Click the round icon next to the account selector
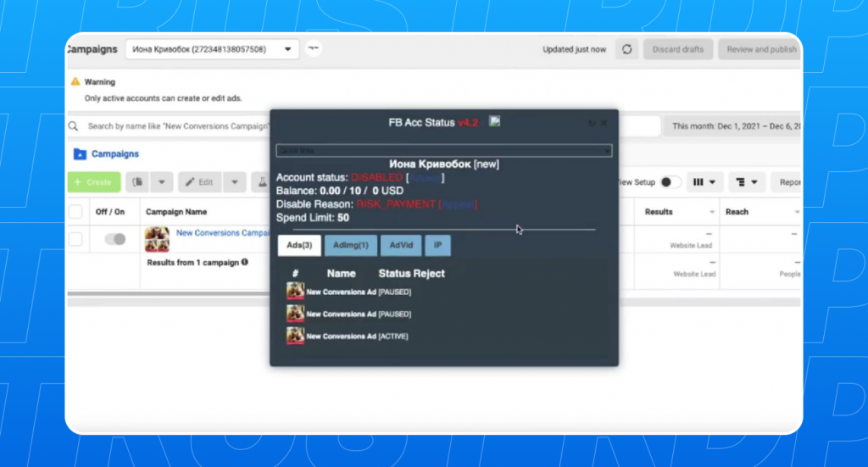868x467 pixels. tap(314, 48)
